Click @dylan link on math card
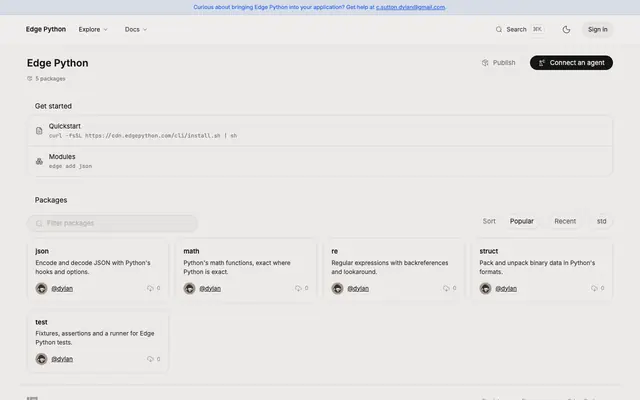The image size is (640, 400). 210,289
